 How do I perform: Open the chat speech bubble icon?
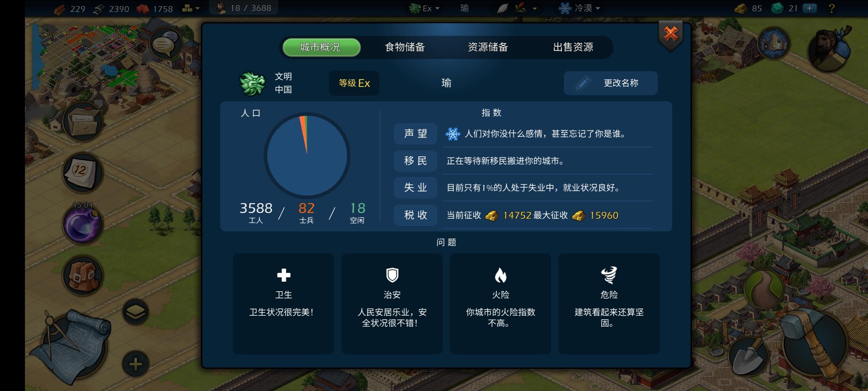[x=165, y=45]
